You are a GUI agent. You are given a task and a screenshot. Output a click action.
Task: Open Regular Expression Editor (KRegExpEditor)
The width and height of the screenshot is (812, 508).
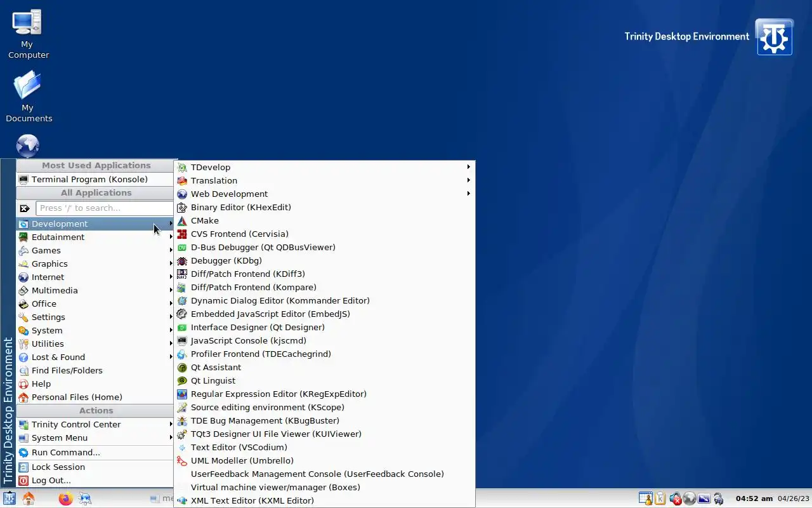pyautogui.click(x=324, y=394)
